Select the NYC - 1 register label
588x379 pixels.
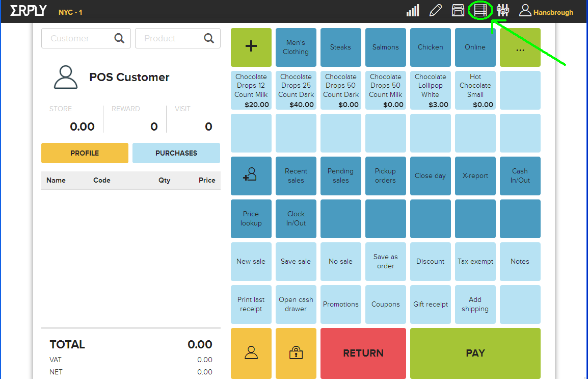click(70, 12)
